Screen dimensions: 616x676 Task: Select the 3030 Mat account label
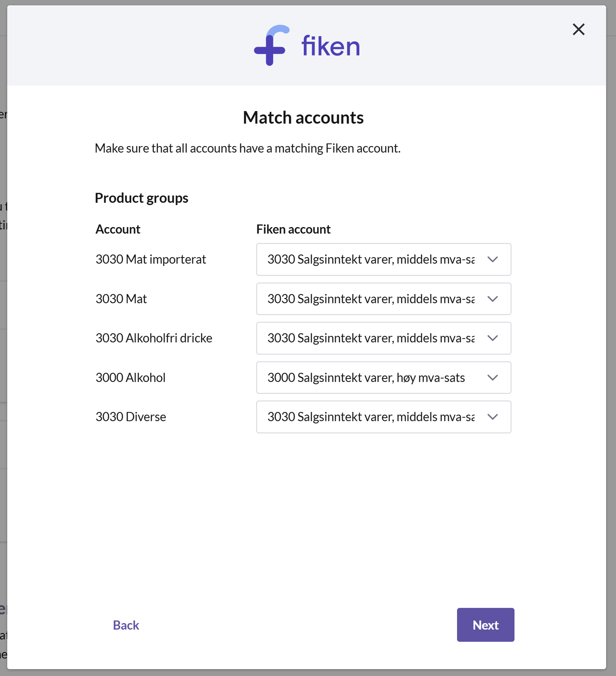pos(121,299)
